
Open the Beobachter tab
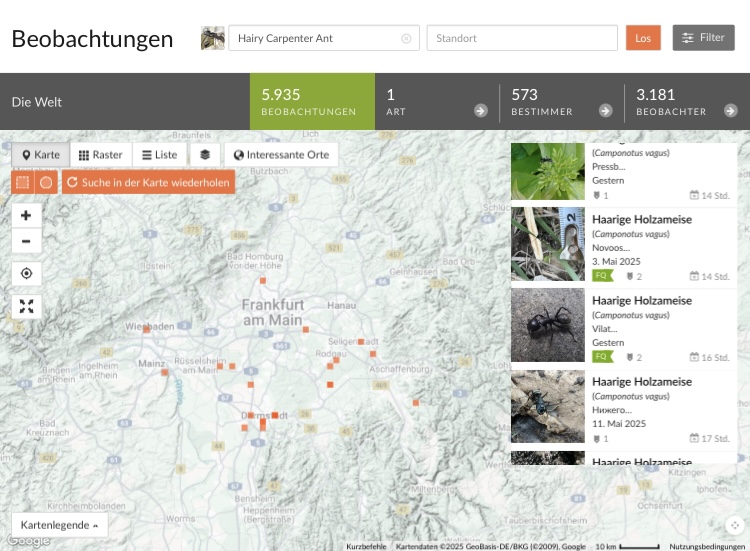click(x=686, y=102)
